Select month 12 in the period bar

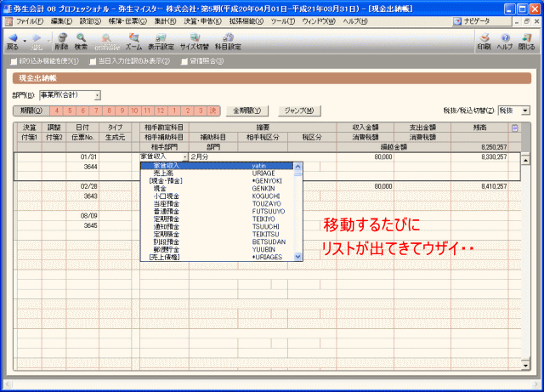coord(161,111)
